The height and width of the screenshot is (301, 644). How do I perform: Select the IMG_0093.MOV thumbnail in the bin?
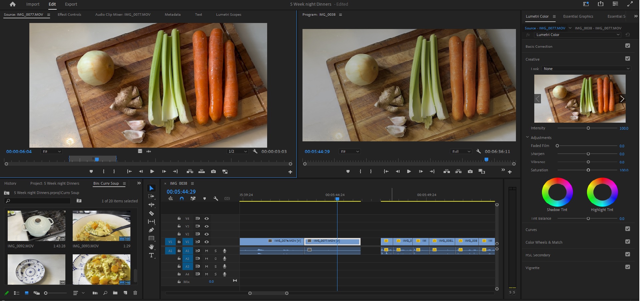pyautogui.click(x=101, y=226)
